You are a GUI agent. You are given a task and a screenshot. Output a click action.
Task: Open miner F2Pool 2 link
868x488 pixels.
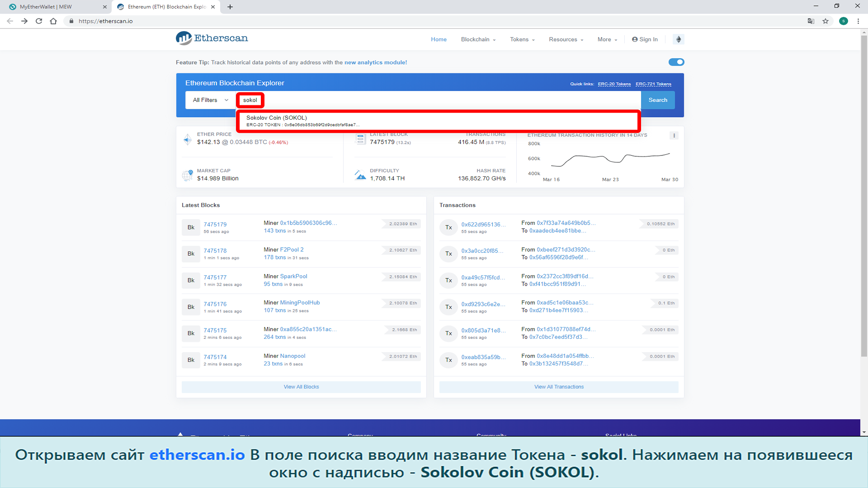click(292, 249)
